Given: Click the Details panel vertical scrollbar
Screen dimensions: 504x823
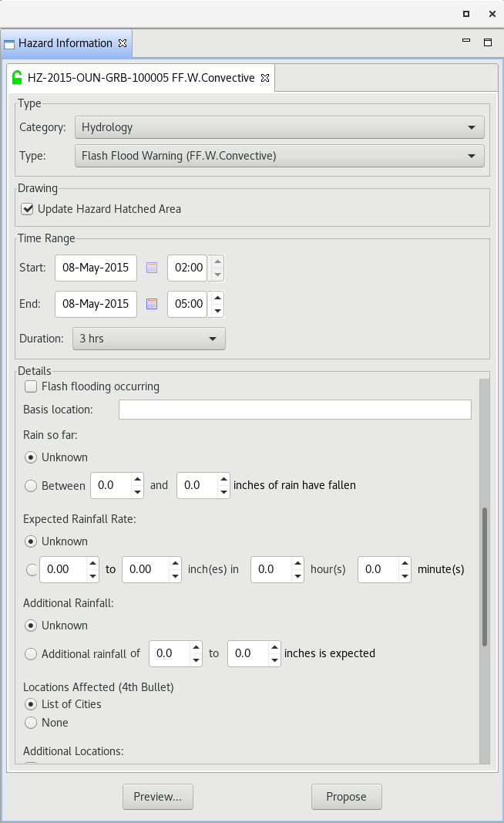Looking at the screenshot, I should point(485,575).
